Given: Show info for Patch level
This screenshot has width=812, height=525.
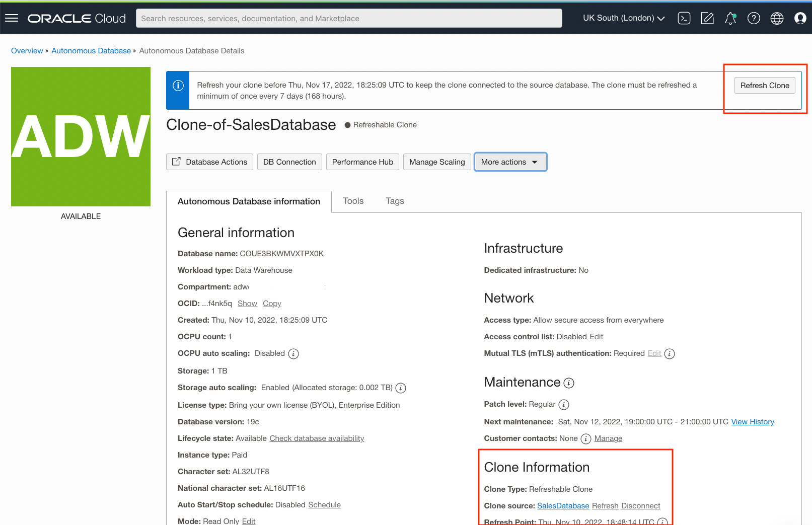Looking at the screenshot, I should (564, 405).
